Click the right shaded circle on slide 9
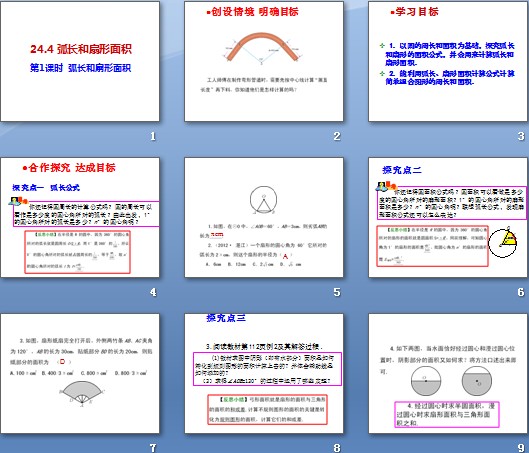This screenshot has height=453, width=529. (477, 381)
